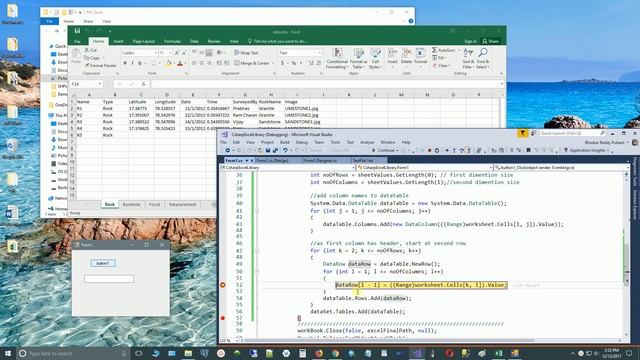Click Tell me what you want to do box

278,41
